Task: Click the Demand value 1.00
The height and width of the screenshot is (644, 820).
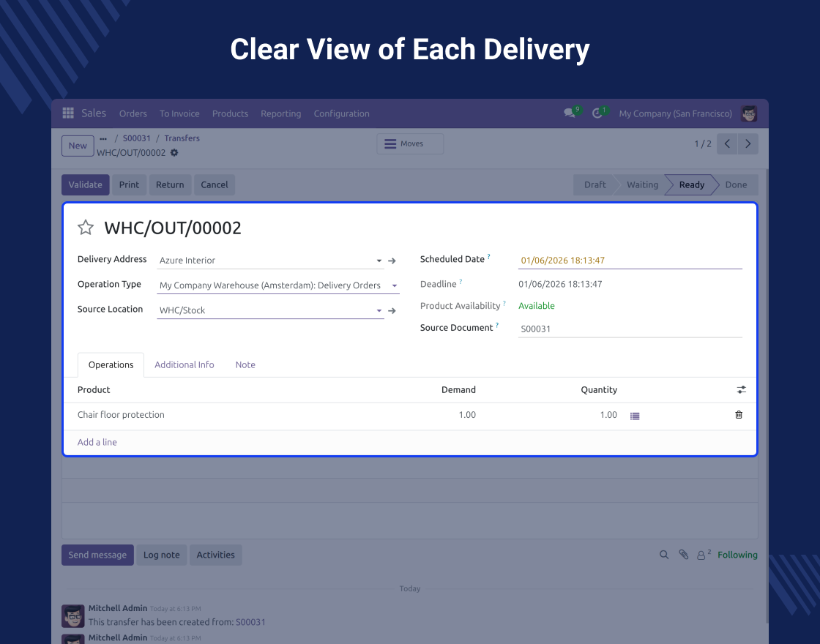Action: [467, 414]
